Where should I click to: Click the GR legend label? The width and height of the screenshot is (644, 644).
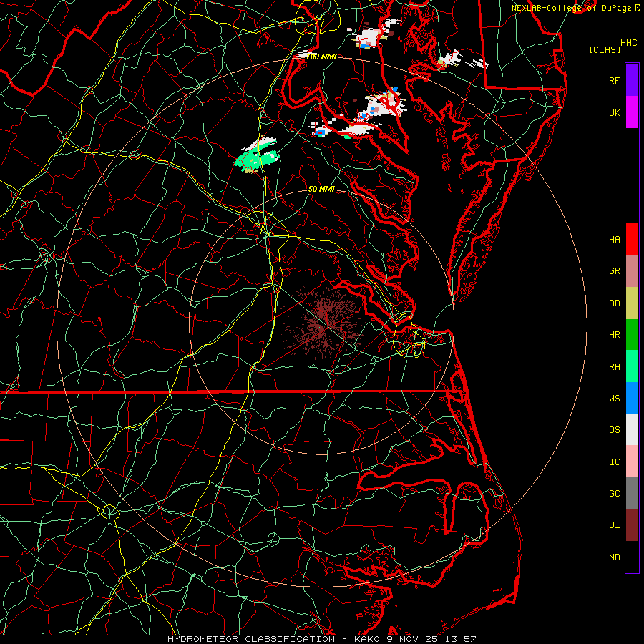pos(614,271)
